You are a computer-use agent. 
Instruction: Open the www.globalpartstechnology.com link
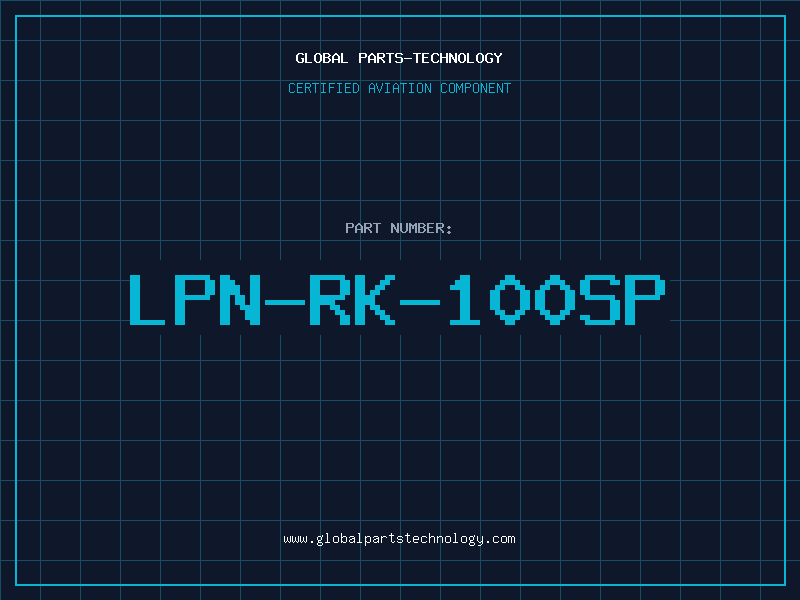[399, 539]
